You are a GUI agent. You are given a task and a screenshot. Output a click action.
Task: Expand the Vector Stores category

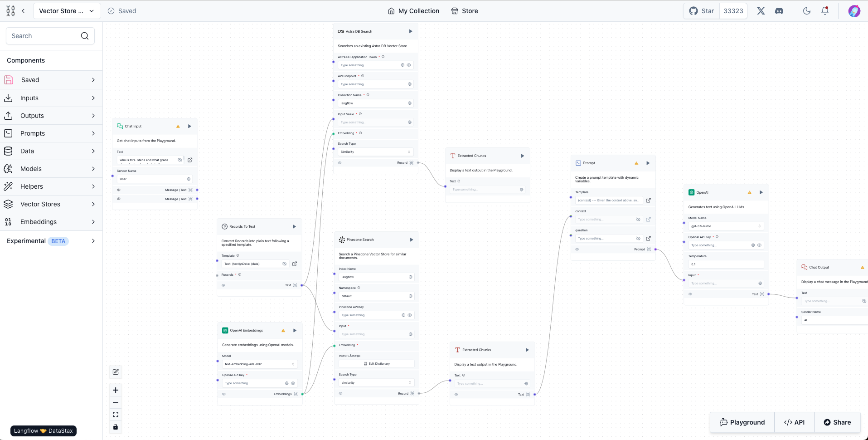(x=51, y=204)
